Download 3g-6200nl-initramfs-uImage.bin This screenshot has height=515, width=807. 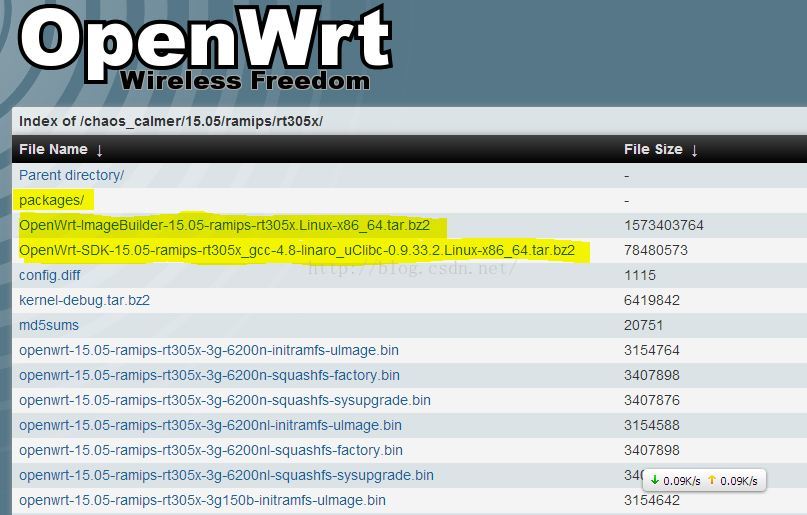210,425
